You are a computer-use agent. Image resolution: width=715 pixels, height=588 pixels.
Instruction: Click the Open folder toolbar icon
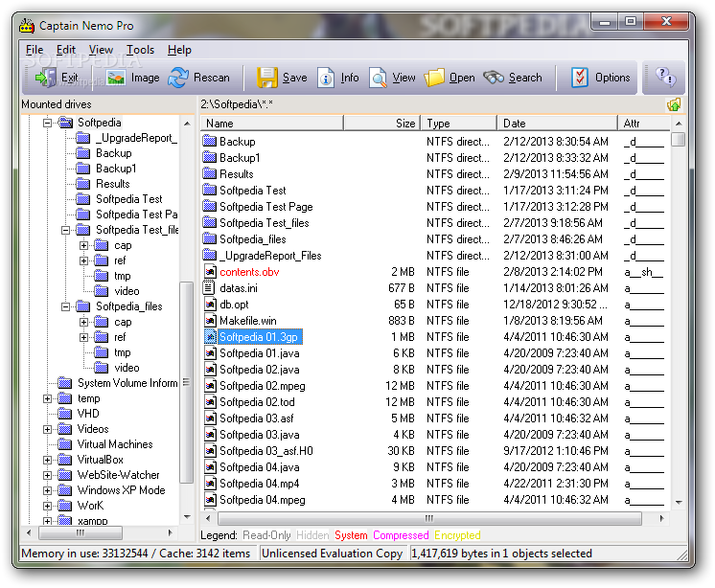(x=434, y=78)
